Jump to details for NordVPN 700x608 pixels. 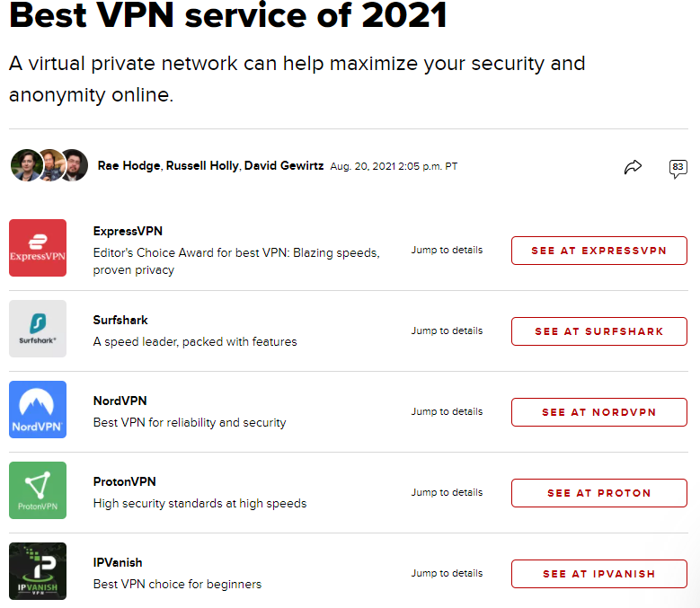point(447,411)
